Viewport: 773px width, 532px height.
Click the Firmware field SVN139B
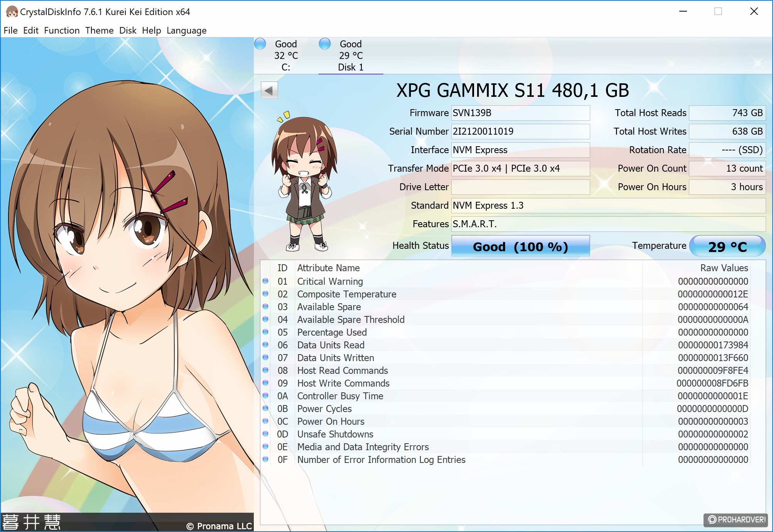click(x=520, y=113)
